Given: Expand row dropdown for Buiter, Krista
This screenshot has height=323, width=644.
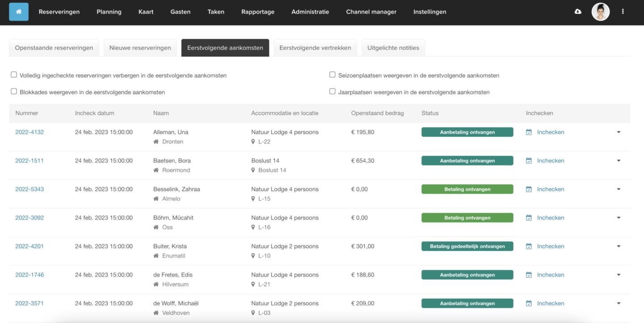Looking at the screenshot, I should point(619,246).
